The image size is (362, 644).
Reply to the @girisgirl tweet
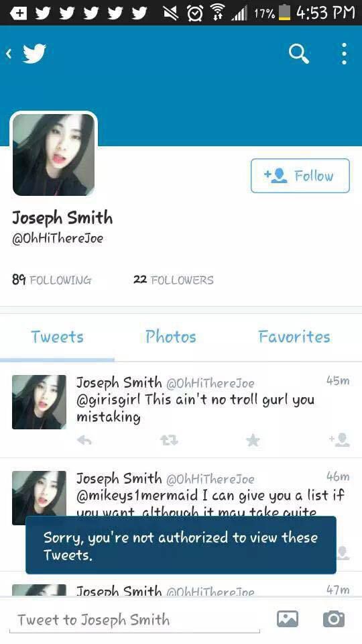click(84, 440)
